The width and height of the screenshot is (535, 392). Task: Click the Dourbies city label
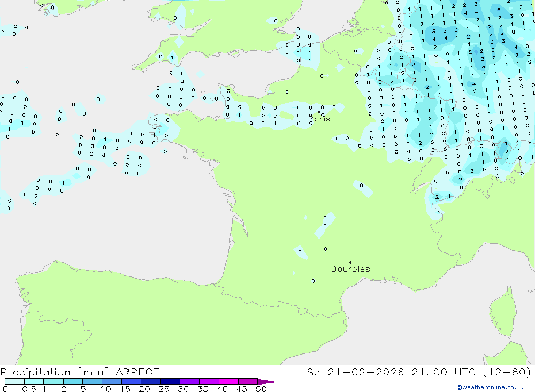pyautogui.click(x=350, y=269)
